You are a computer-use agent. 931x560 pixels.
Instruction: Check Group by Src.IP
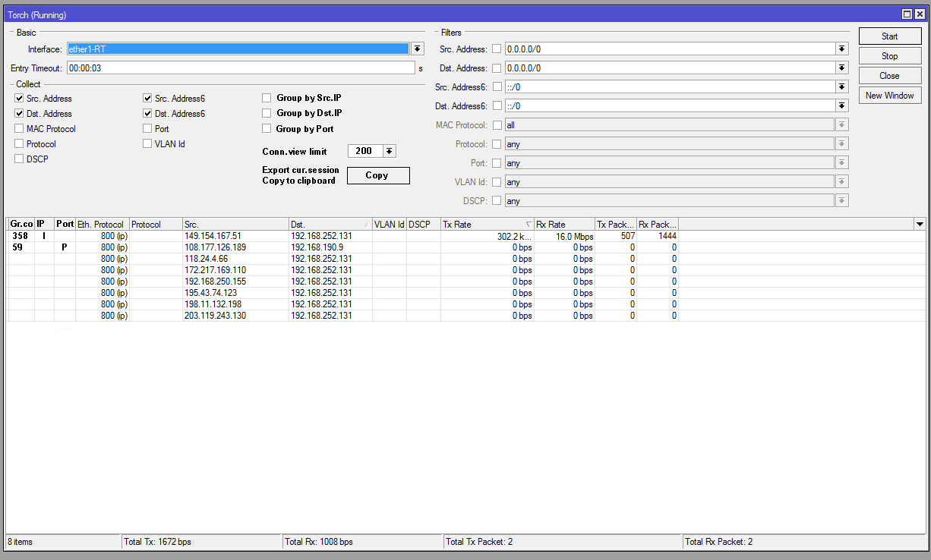pyautogui.click(x=267, y=98)
